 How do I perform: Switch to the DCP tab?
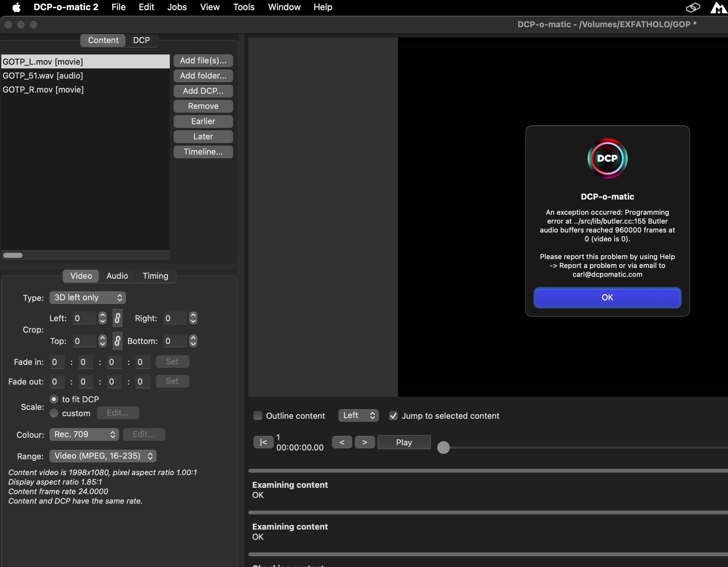coord(141,40)
